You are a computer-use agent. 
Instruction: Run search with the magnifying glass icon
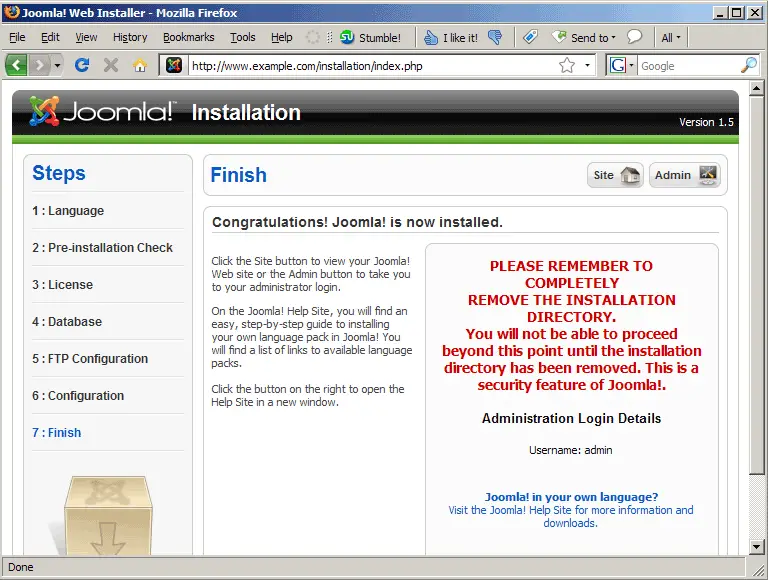coord(749,65)
